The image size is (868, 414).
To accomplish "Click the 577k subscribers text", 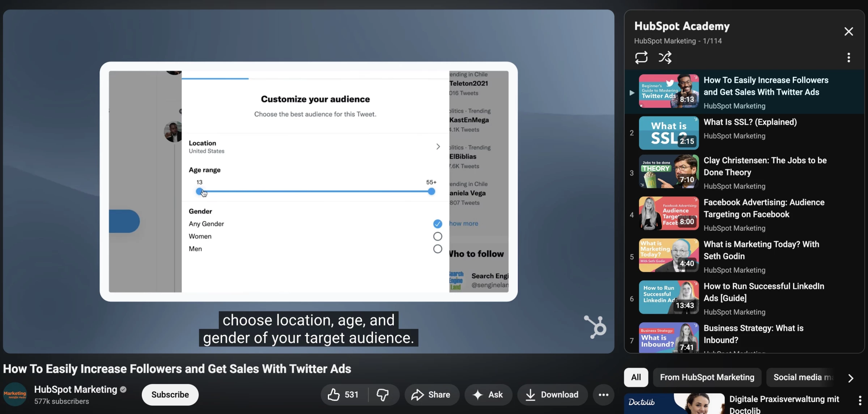I will tap(61, 401).
